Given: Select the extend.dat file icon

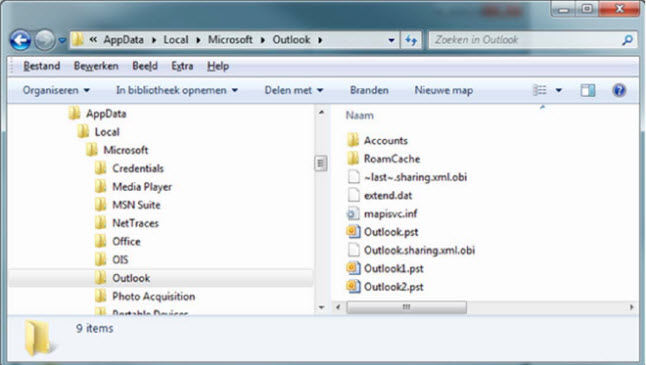Looking at the screenshot, I should coord(353,195).
